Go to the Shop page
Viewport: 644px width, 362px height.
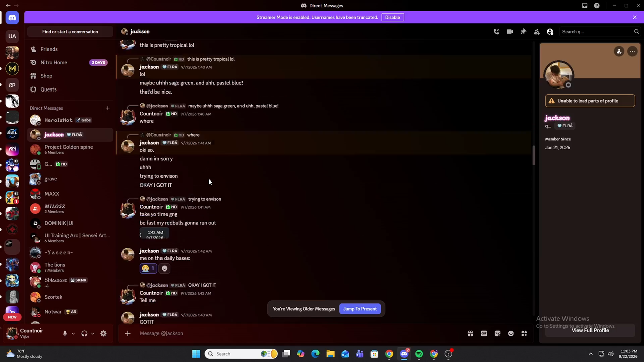click(x=70, y=76)
